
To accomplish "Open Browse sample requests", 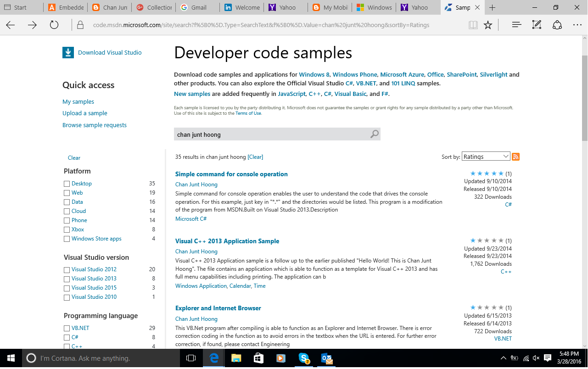I will (x=95, y=125).
